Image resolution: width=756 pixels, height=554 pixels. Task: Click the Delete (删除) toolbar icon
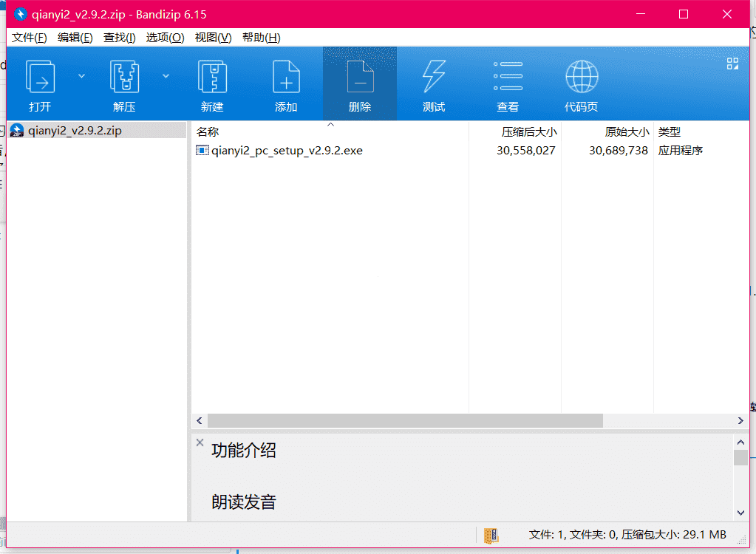click(x=360, y=77)
